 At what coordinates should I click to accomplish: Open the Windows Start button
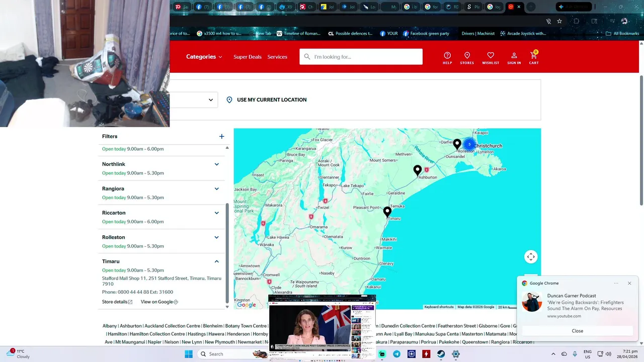(189, 354)
